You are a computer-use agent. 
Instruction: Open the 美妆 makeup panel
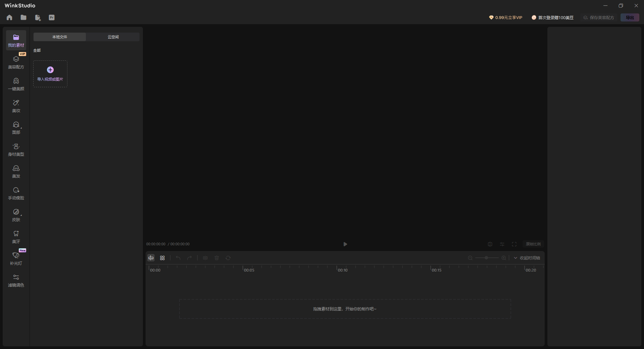[16, 106]
